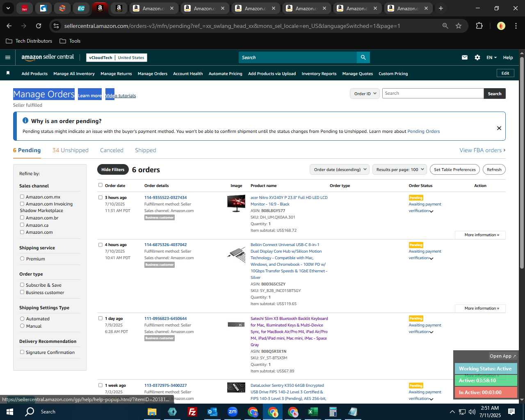Open the settings gear icon
This screenshot has width=525, height=420.
pyautogui.click(x=477, y=57)
